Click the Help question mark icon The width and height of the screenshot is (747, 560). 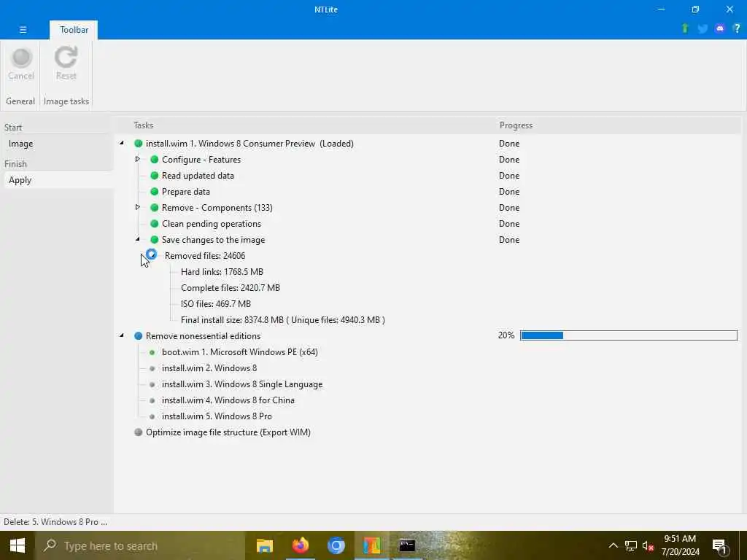pos(737,28)
